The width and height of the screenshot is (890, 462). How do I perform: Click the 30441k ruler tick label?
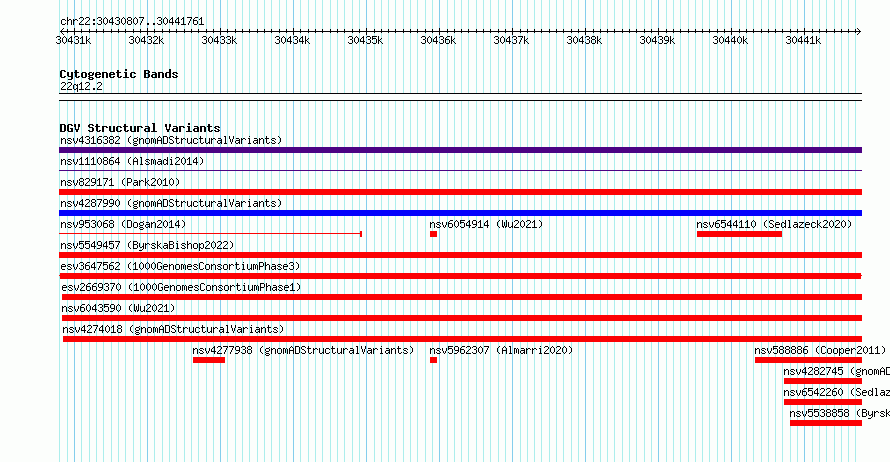[803, 40]
